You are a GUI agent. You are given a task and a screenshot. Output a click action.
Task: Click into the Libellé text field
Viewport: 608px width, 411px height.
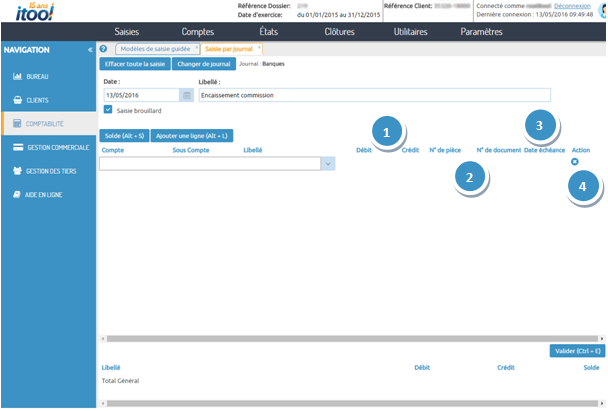click(x=374, y=95)
